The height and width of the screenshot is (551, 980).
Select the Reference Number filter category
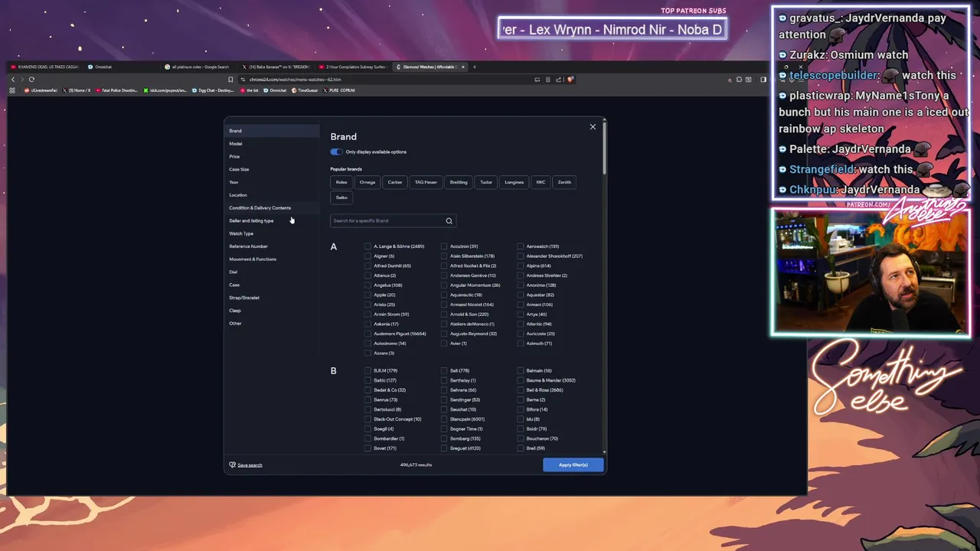click(272, 246)
